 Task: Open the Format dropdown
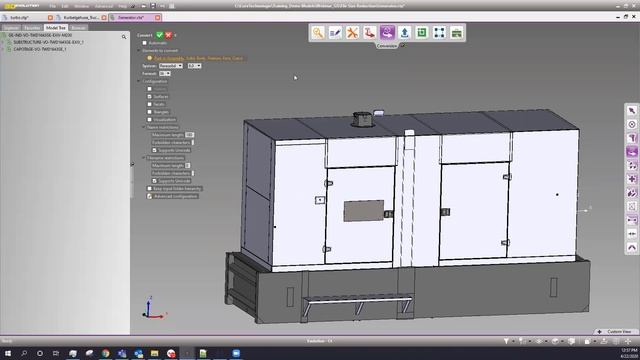[164, 73]
